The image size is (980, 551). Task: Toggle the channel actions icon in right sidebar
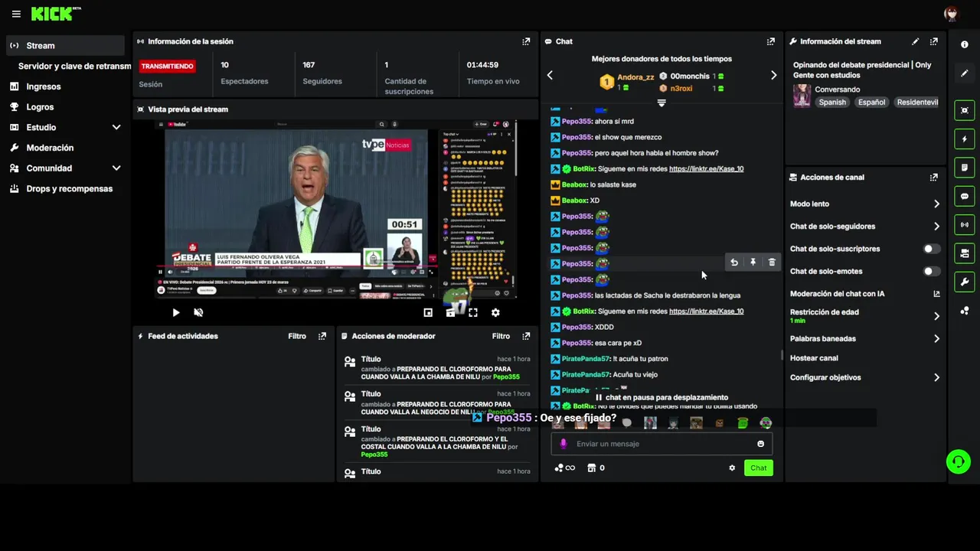(964, 253)
